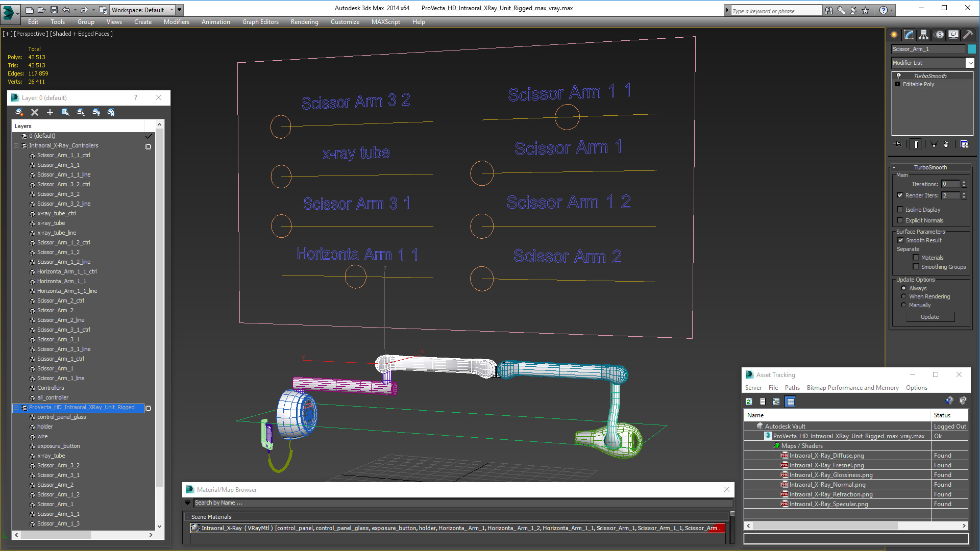Viewport: 980px width, 551px height.
Task: Enable Separate by Materials checkbox
Action: (x=916, y=257)
